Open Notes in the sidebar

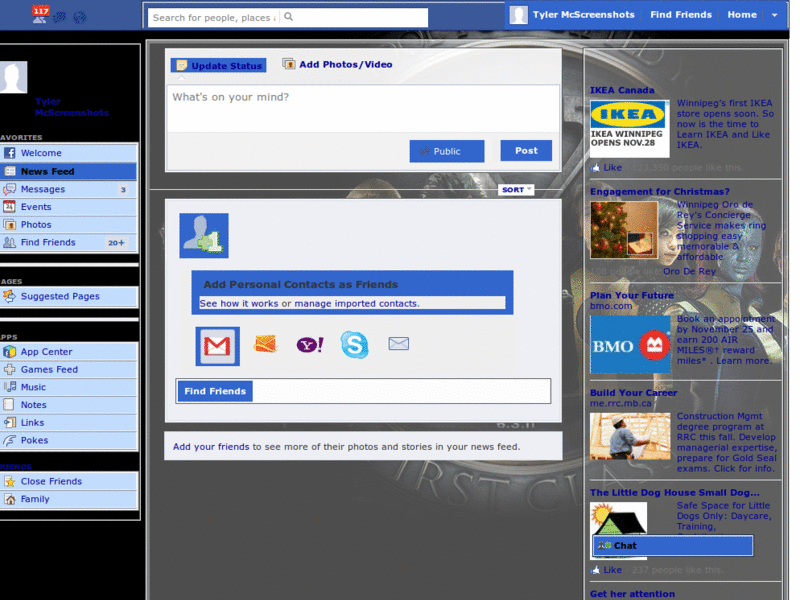(69, 405)
